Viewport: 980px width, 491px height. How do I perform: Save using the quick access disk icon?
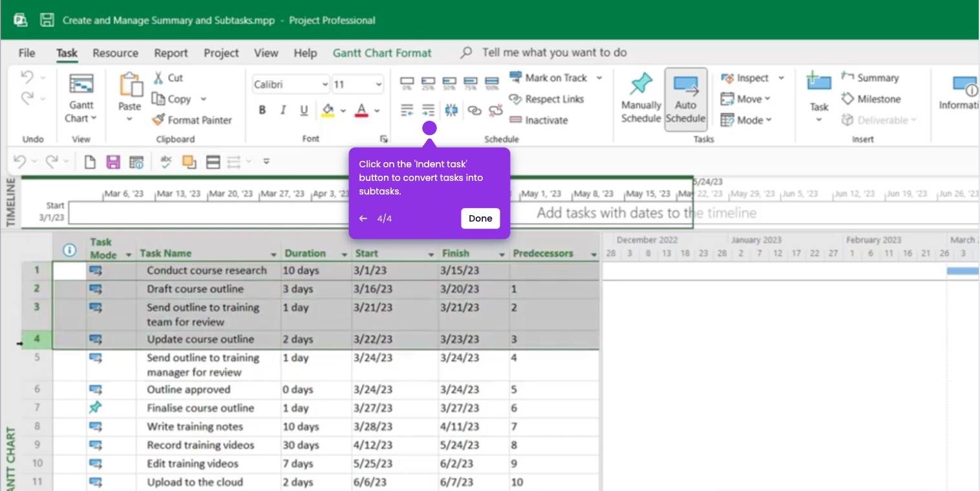tap(114, 162)
